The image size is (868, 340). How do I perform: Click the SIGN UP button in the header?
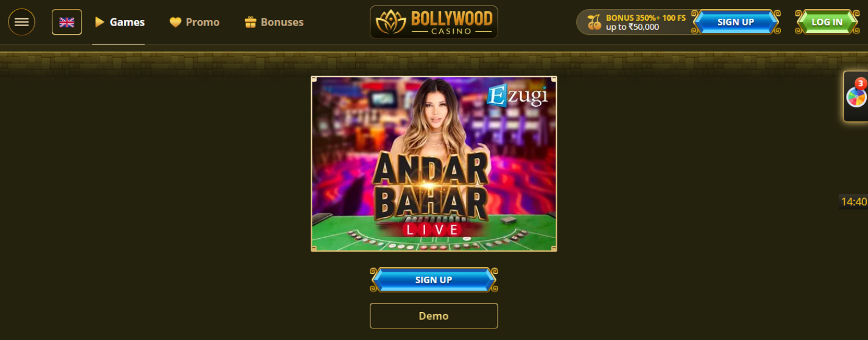[x=736, y=22]
